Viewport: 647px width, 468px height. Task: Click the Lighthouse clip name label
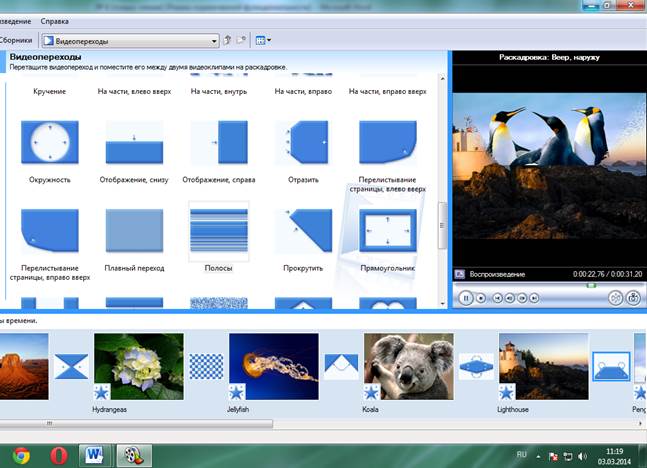(x=513, y=409)
